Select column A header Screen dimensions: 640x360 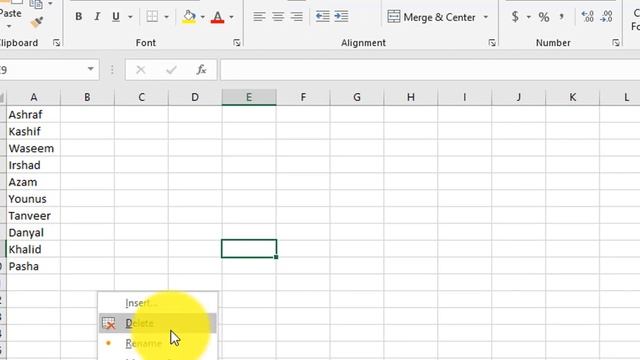[x=33, y=97]
